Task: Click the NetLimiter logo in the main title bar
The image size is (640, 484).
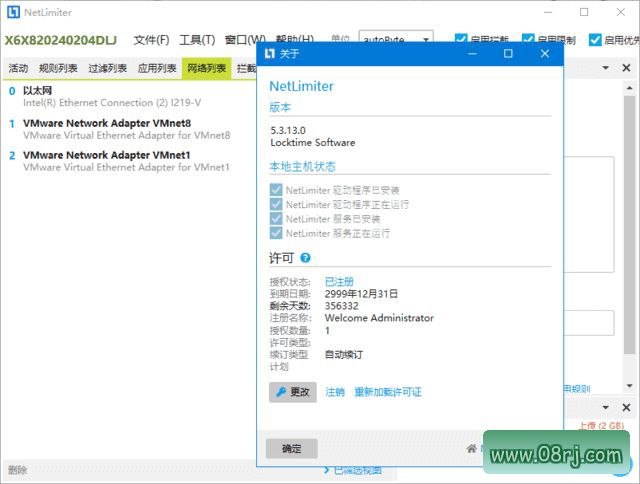Action: coord(13,12)
